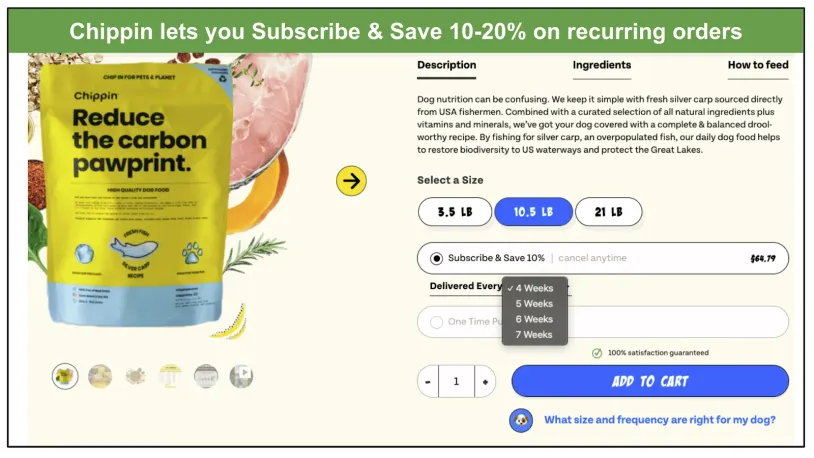This screenshot has width=814, height=458.
Task: Pick 6 Weeks delivery frequency
Action: [535, 319]
